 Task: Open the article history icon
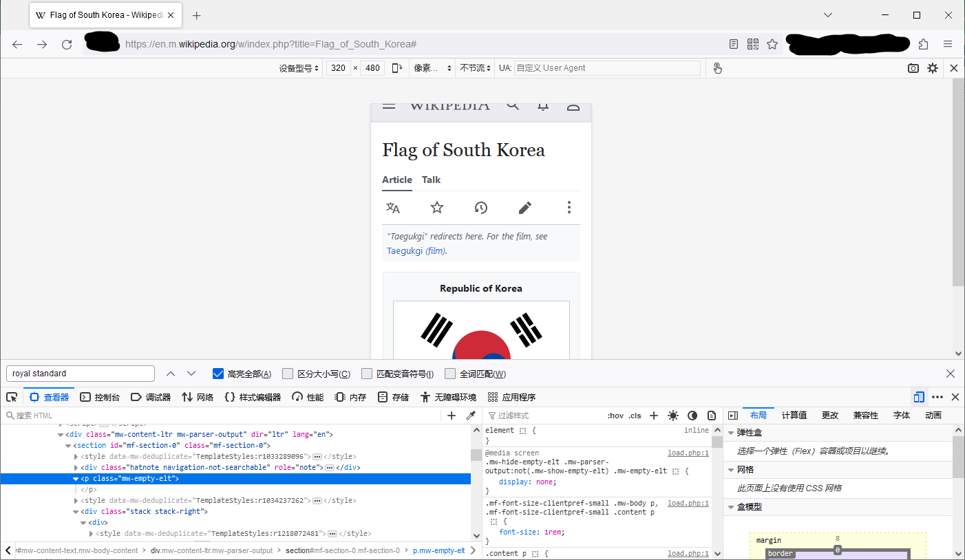pos(481,208)
